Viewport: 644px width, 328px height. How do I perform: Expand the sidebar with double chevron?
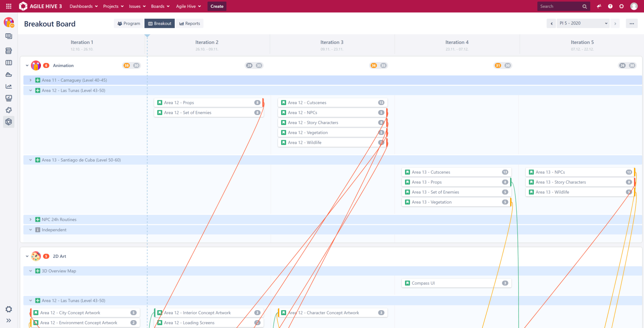pyautogui.click(x=9, y=320)
